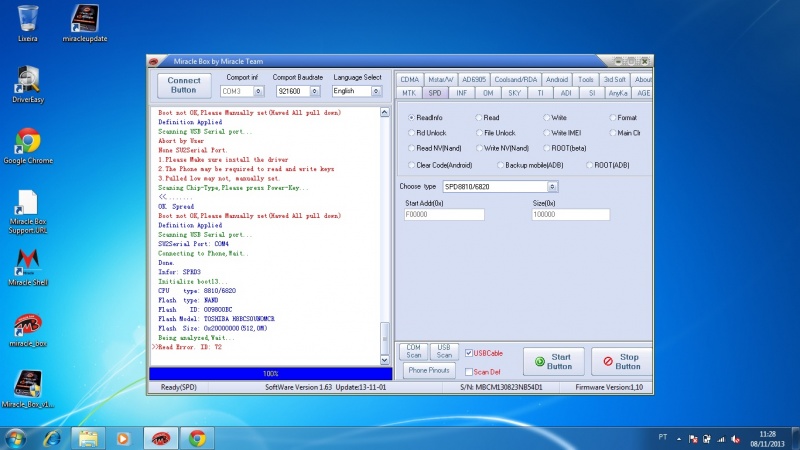Click the Show desktop strip beside the clock
800x450 pixels.
pos(796,438)
